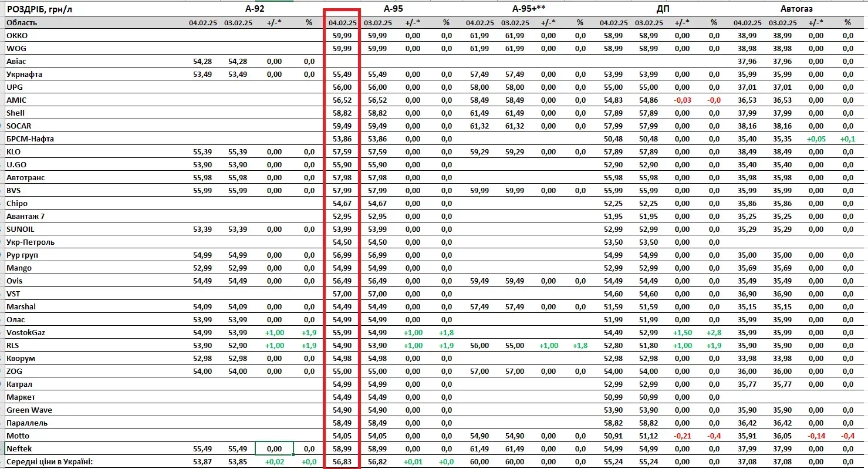Select the '+1,8' percent in RLS row
Viewport: 868px width, 469px height.
[580, 345]
